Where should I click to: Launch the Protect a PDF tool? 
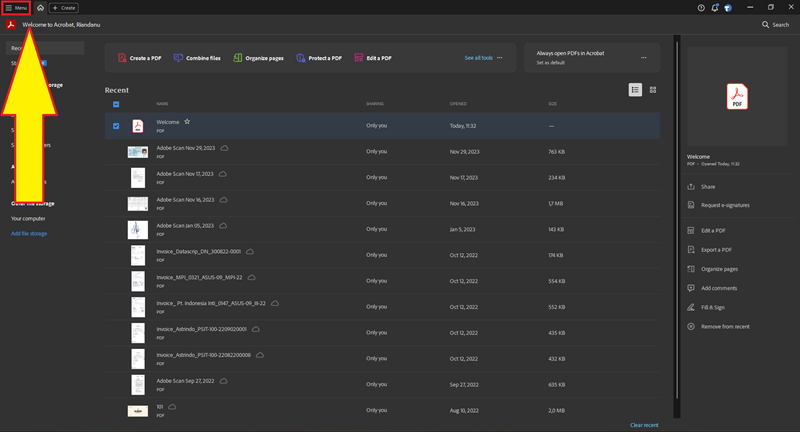pos(319,58)
